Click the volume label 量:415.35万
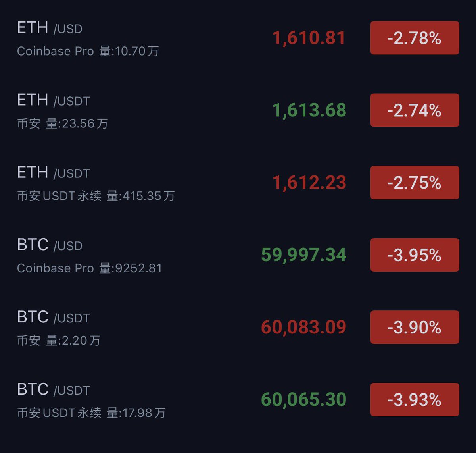476x453 pixels. point(141,196)
